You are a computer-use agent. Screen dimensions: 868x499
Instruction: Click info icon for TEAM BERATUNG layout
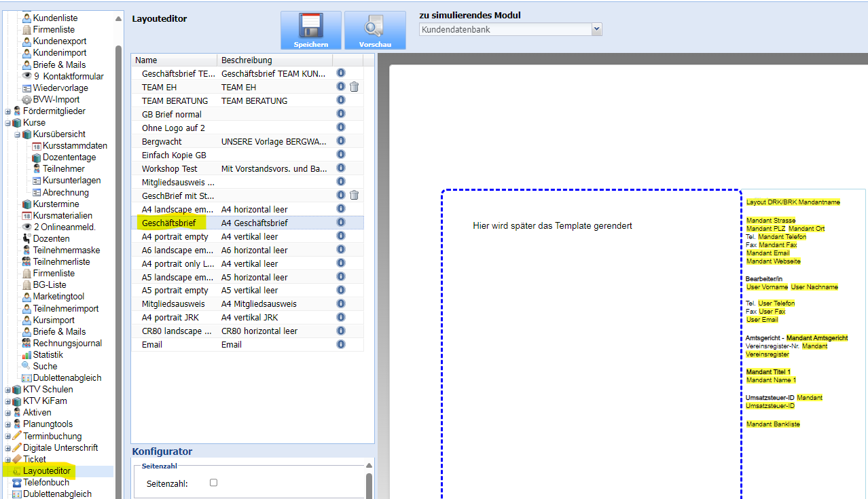pos(341,100)
